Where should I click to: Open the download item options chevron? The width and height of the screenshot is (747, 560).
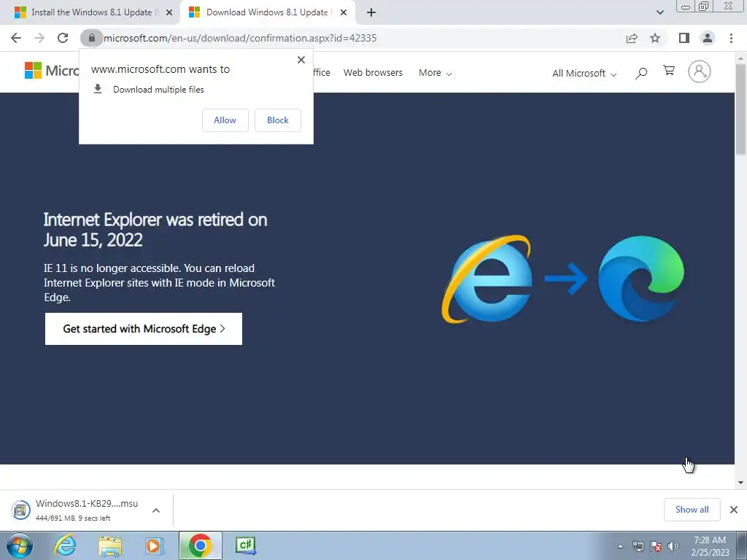(x=156, y=510)
